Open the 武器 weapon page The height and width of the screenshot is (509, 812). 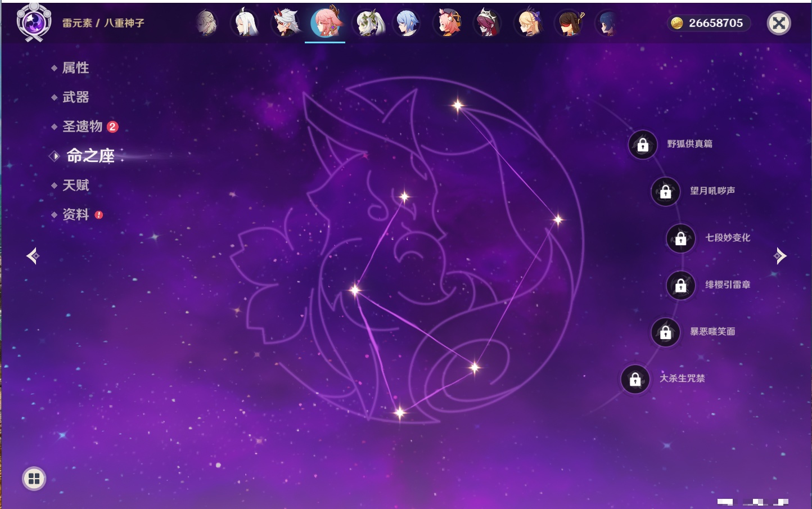[75, 97]
